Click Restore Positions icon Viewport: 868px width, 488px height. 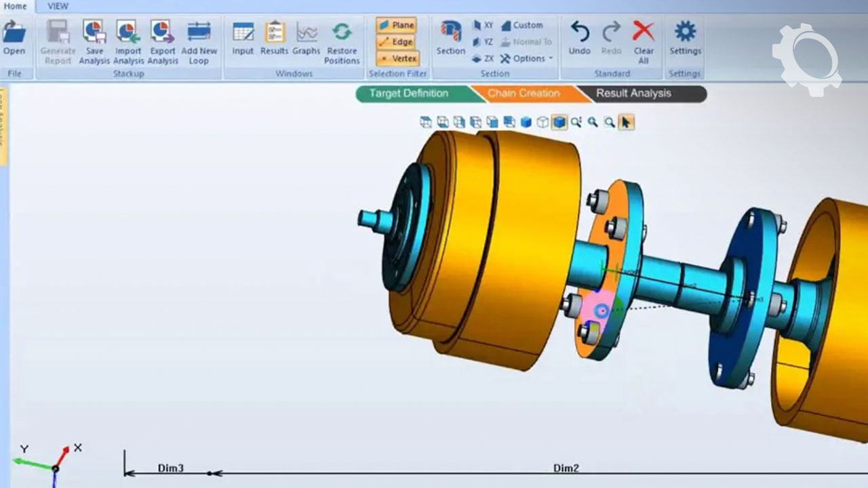point(342,40)
